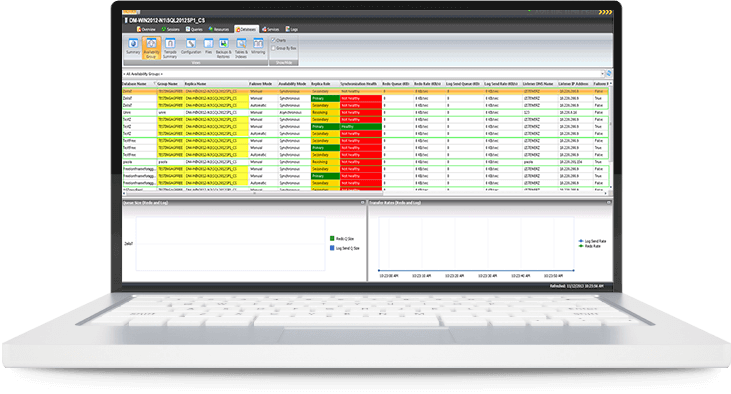Image resolution: width=731 pixels, height=394 pixels.
Task: Maximize the Transfer Rates chart panel
Action: point(608,202)
